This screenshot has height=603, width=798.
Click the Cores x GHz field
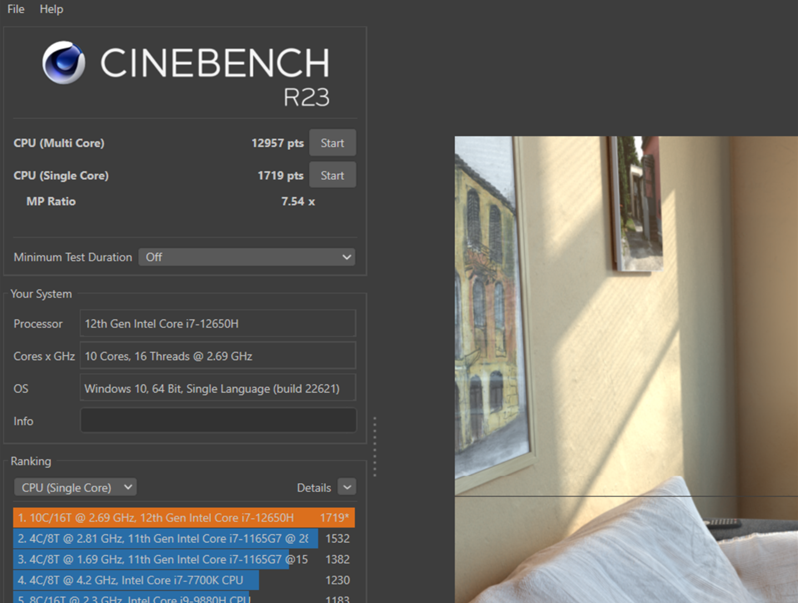click(218, 356)
